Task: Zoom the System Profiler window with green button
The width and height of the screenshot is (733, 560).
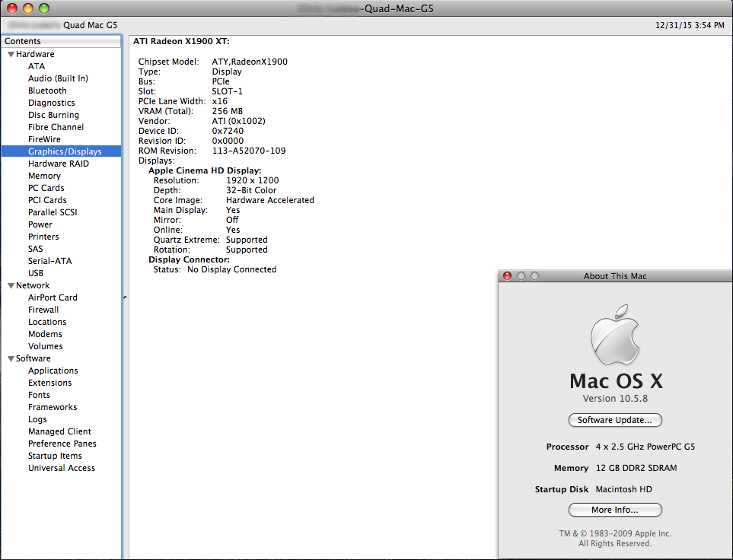Action: pyautogui.click(x=44, y=8)
